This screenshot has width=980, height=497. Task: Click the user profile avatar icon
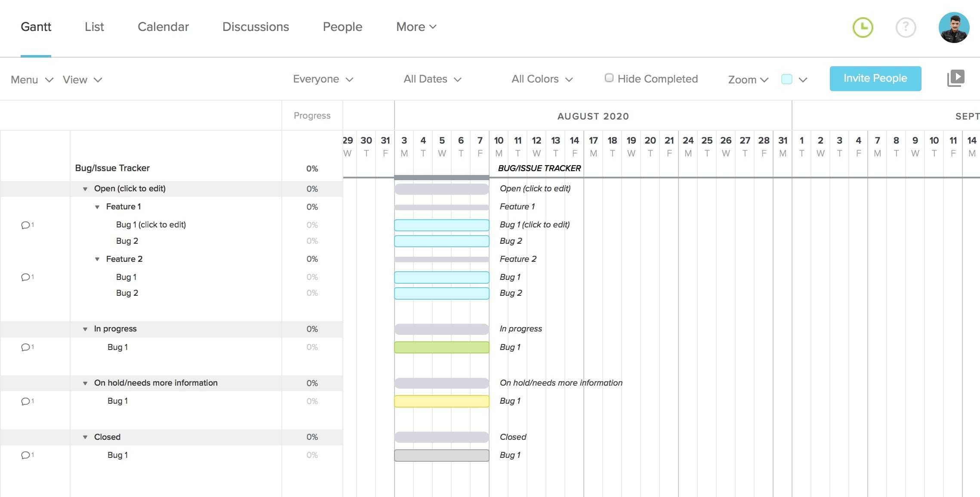click(953, 27)
